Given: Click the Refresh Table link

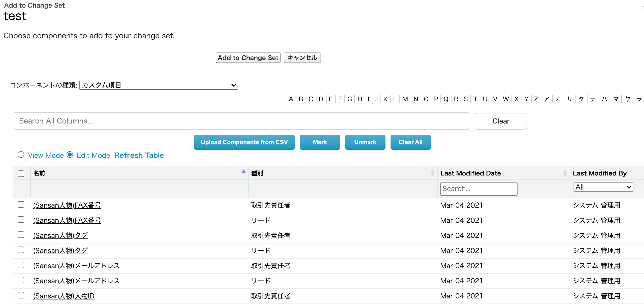Looking at the screenshot, I should click(x=139, y=155).
